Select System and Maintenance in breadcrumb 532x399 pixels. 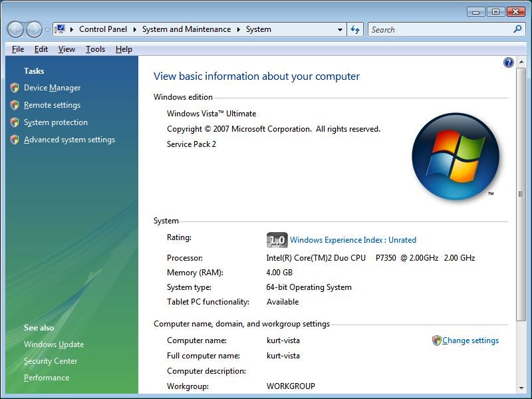186,29
